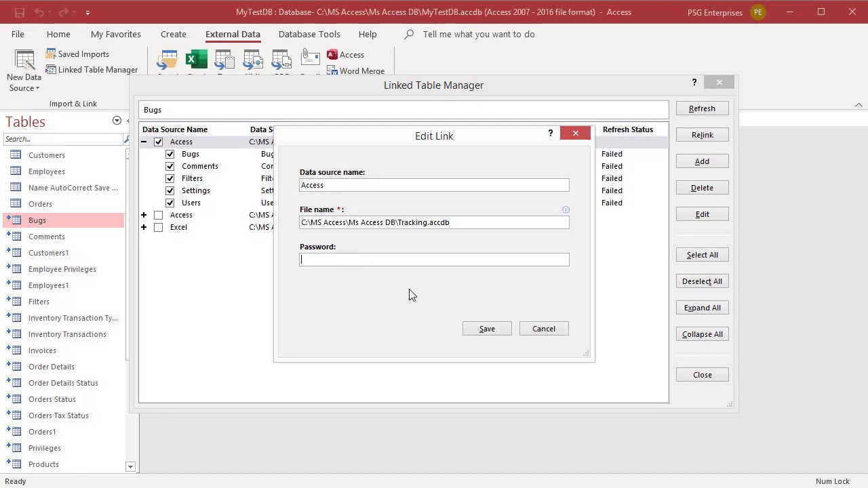This screenshot has height=488, width=868.
Task: Expand the second Access data source node
Action: tap(144, 215)
